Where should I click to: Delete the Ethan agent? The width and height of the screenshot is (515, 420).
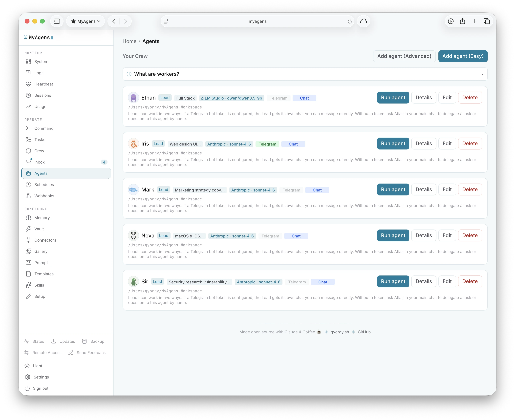pyautogui.click(x=470, y=98)
